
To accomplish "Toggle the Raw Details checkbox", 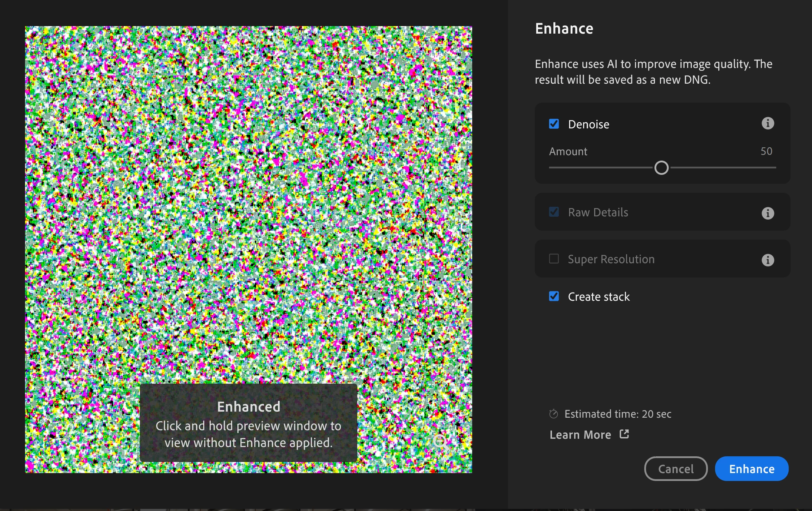I will [554, 212].
